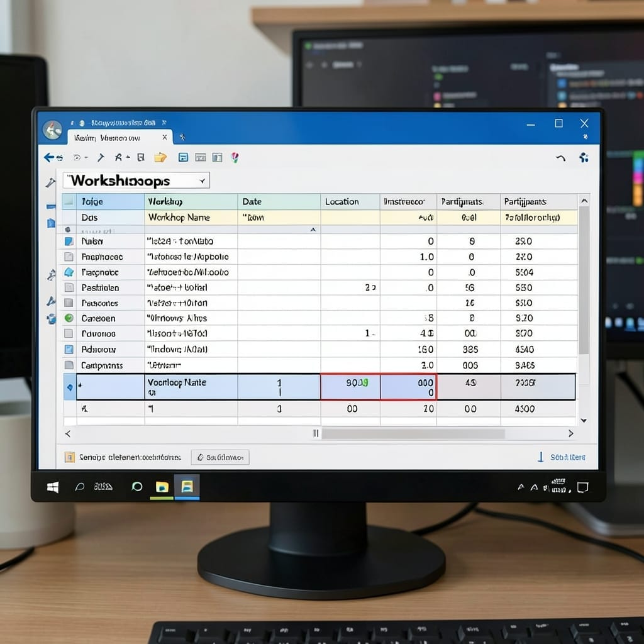Image resolution: width=644 pixels, height=644 pixels.
Task: Click the save disk toolbar button
Action: click(141, 157)
